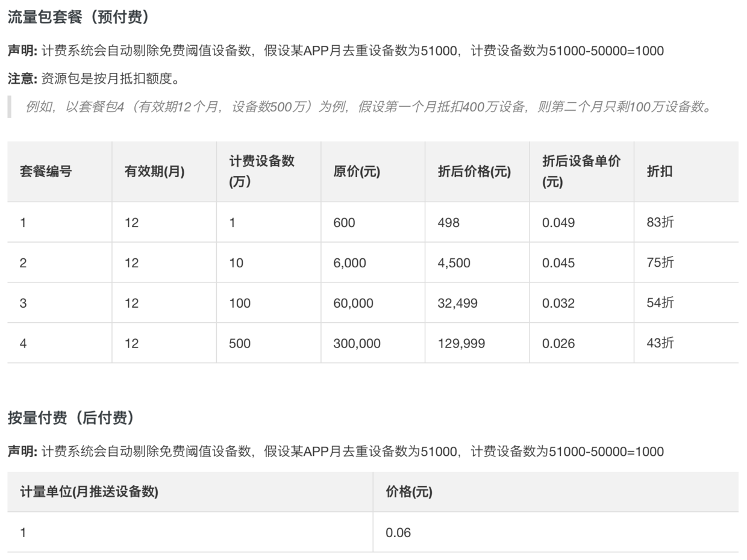
Task: Click the unit price cell 0.049
Action: coord(582,222)
